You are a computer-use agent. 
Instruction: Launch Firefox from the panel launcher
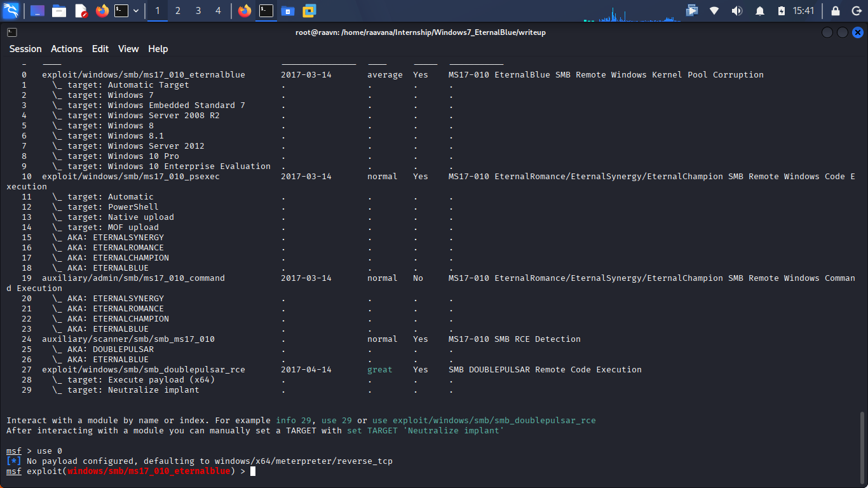[x=102, y=11]
